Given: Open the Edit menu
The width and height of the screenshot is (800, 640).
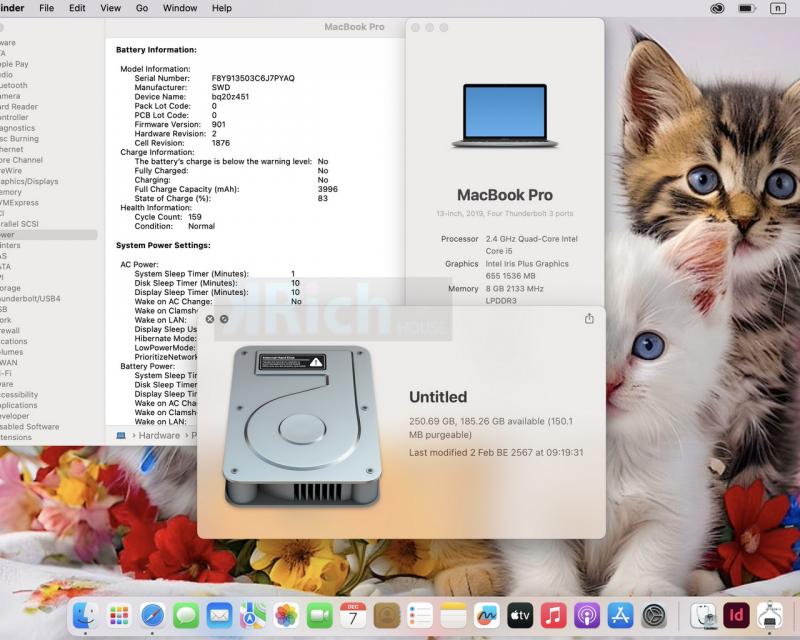Looking at the screenshot, I should [x=78, y=8].
